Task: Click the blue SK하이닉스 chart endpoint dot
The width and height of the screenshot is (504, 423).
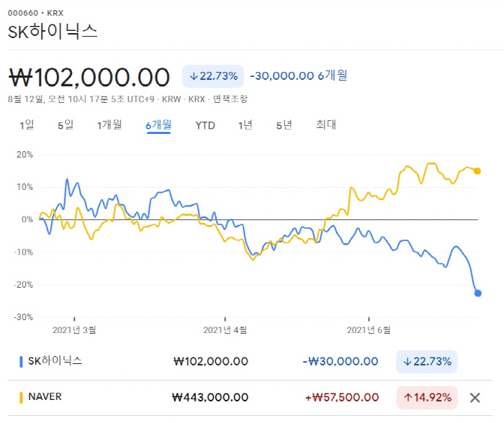Action: point(478,293)
